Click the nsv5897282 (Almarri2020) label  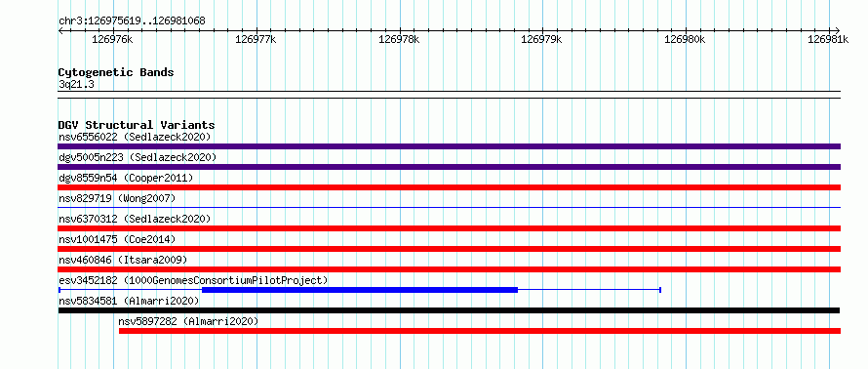tap(188, 321)
